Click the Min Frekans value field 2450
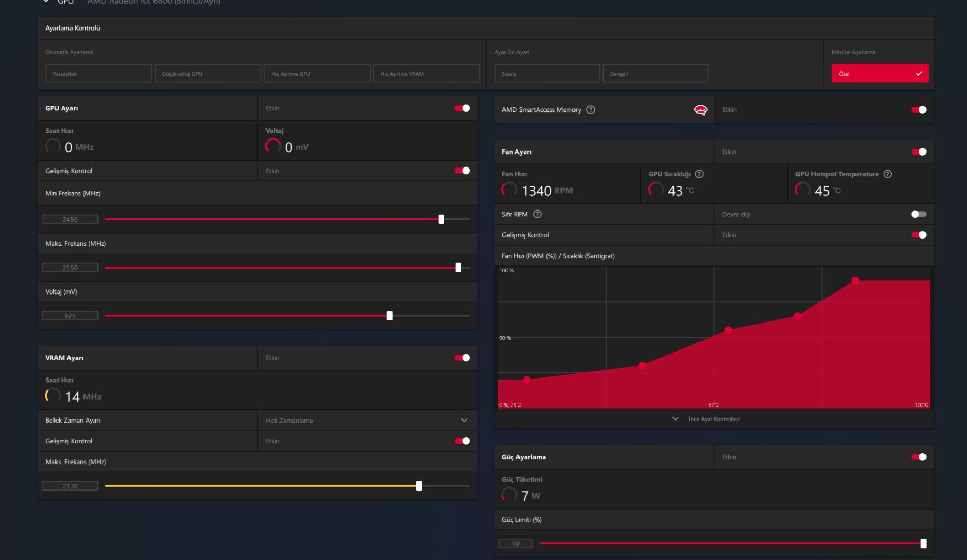 coord(70,220)
